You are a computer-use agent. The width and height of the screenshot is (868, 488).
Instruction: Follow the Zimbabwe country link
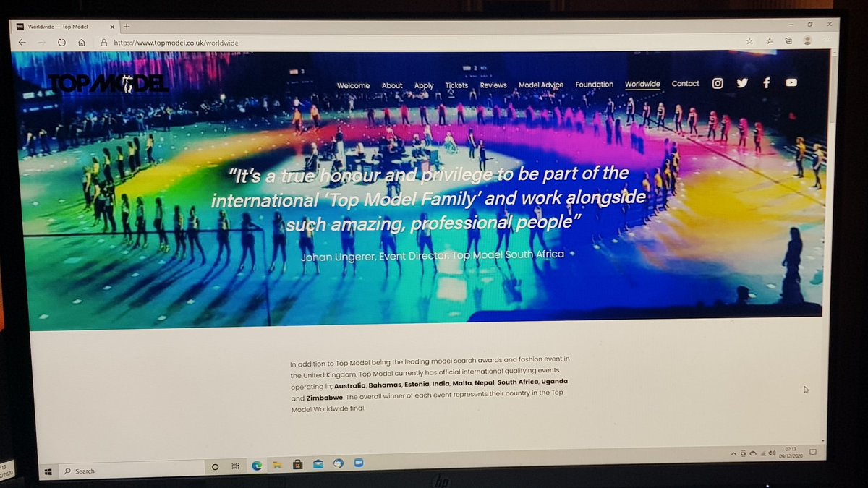coord(325,398)
